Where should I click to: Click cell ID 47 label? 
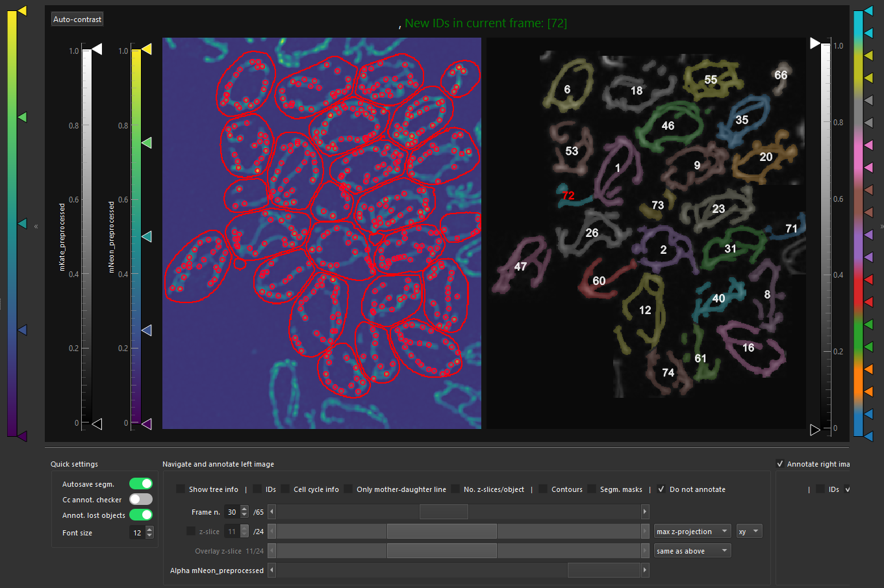(x=520, y=267)
